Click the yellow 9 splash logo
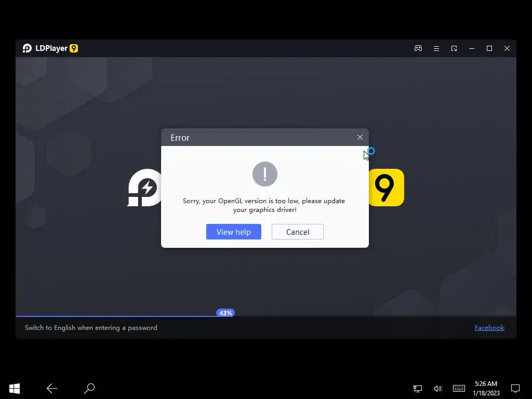 coord(387,188)
